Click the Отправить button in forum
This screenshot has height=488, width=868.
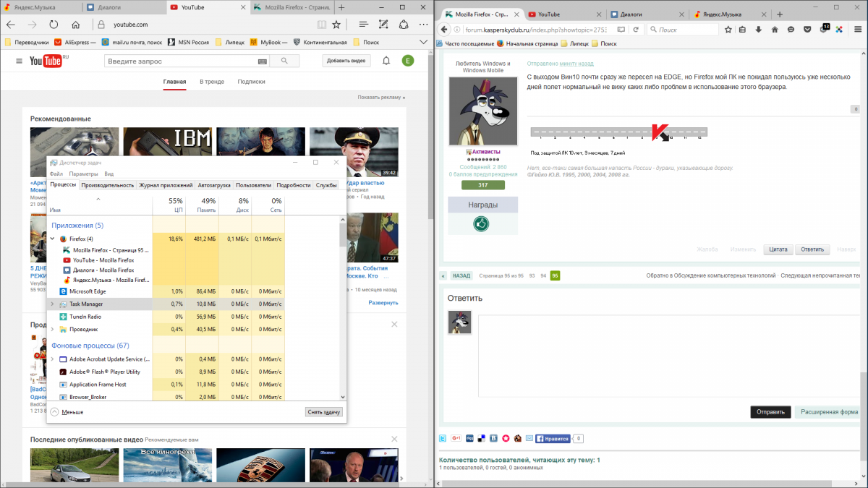[x=770, y=412]
